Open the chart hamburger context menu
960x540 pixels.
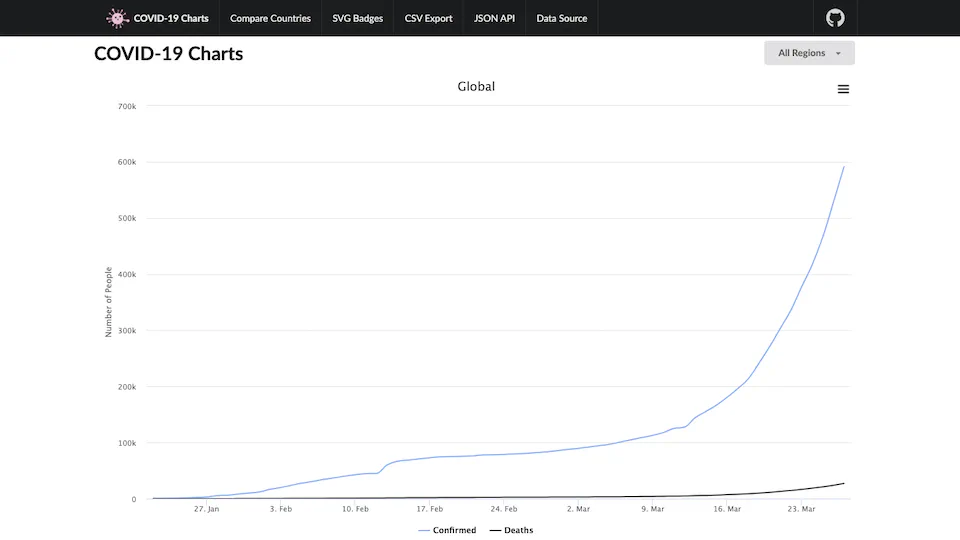[x=843, y=89]
